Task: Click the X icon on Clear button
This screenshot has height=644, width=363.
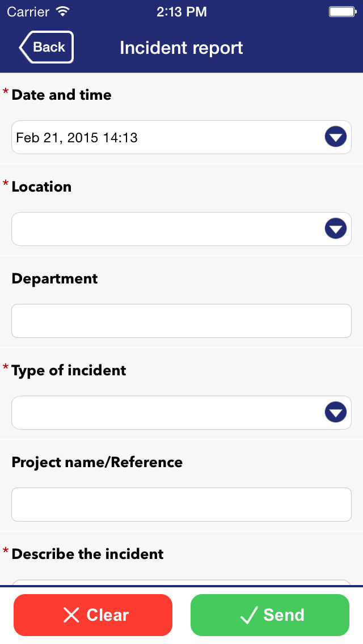Action: tap(71, 615)
